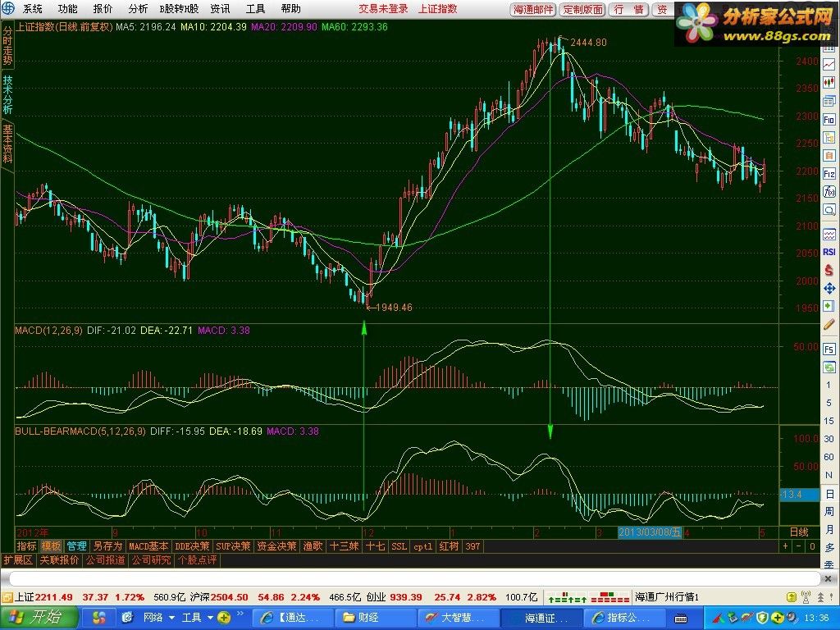Open the 资讯 menu
Image resolution: width=840 pixels, height=630 pixels.
tap(220, 8)
